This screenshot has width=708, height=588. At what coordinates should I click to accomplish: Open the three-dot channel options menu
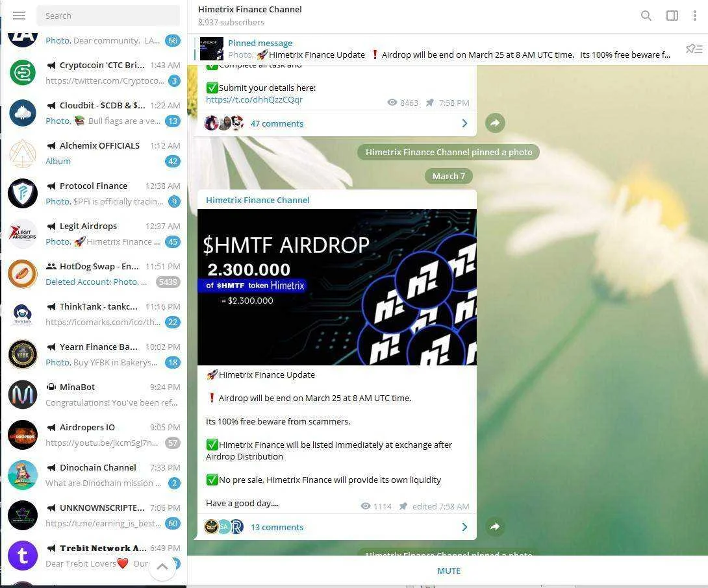click(694, 16)
